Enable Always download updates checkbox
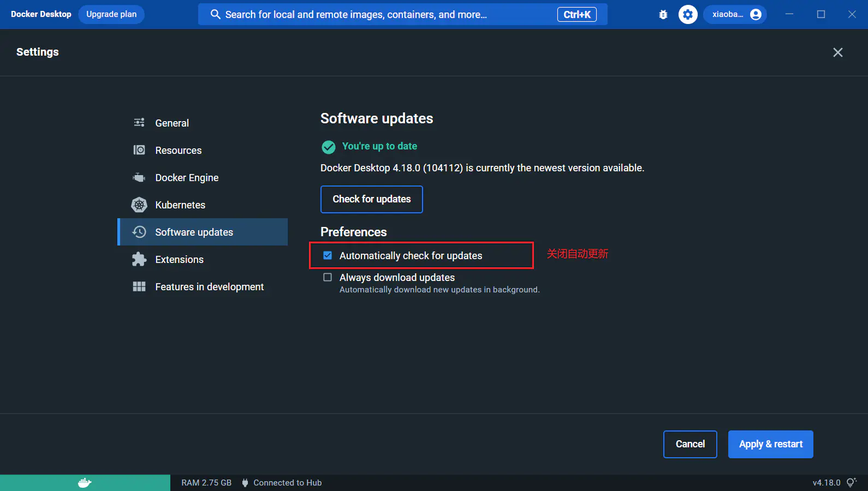This screenshot has height=491, width=868. (328, 277)
